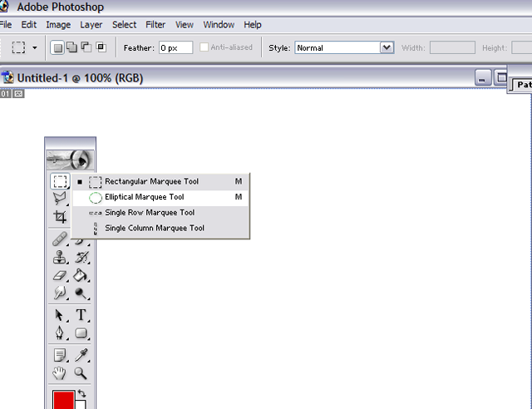
Task: Select the Polygonal Lasso tool
Action: click(60, 198)
